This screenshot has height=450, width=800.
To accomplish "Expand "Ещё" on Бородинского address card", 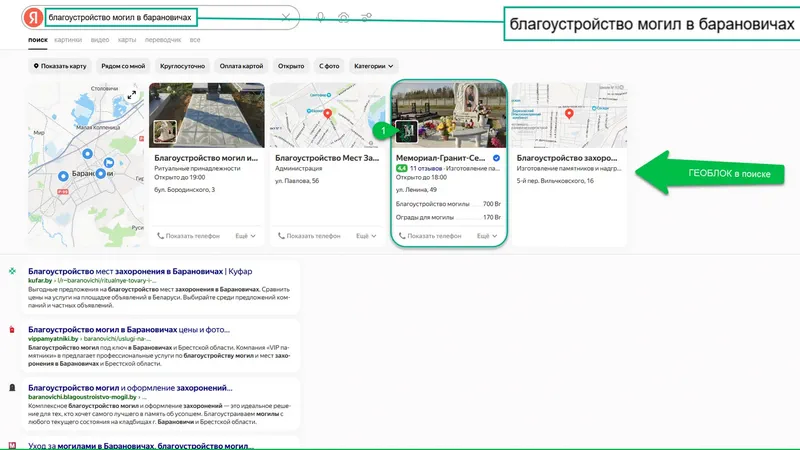I will [x=245, y=236].
